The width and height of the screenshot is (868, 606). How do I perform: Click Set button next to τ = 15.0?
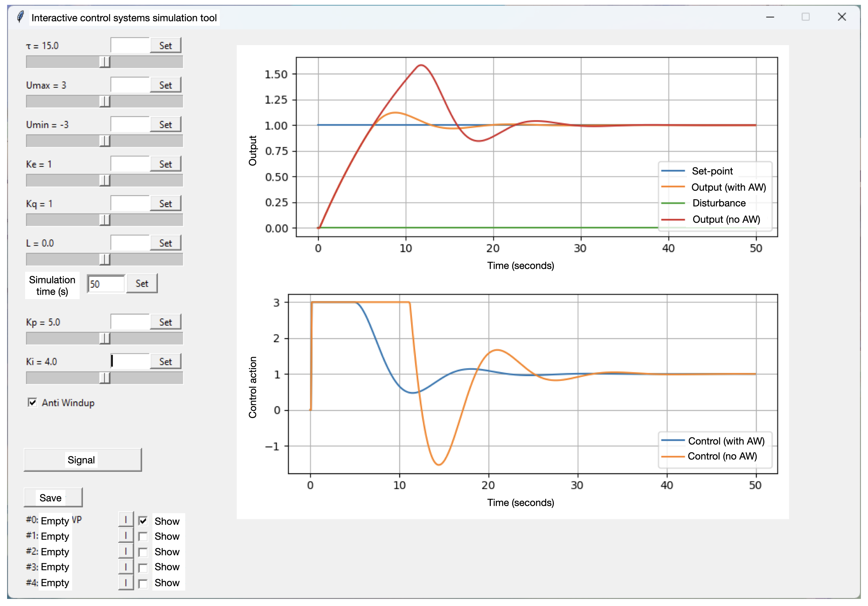166,45
